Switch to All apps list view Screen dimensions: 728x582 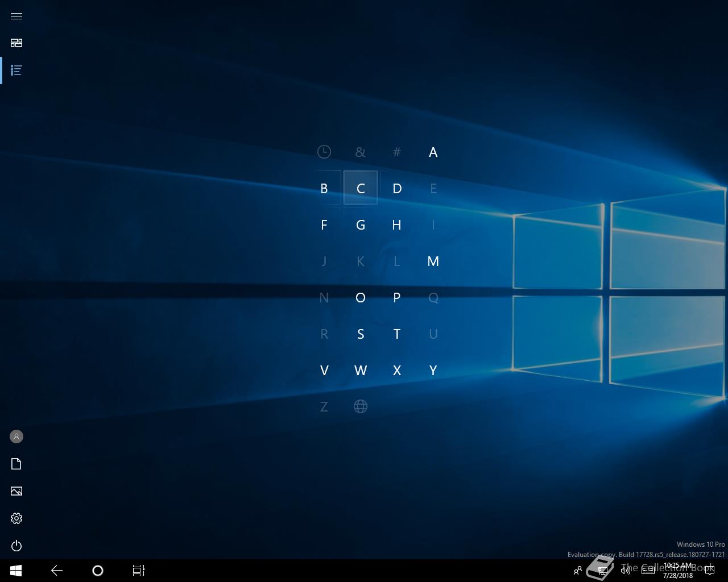(16, 70)
